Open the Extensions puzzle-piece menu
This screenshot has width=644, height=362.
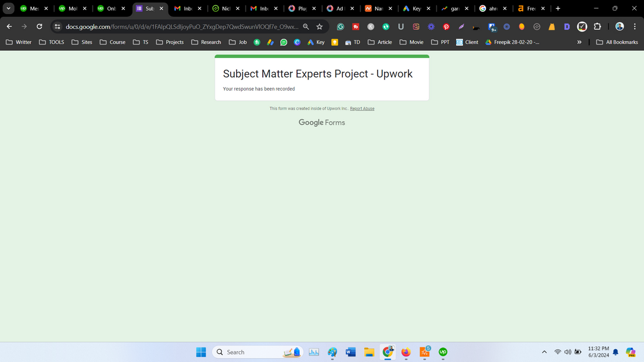[597, 27]
